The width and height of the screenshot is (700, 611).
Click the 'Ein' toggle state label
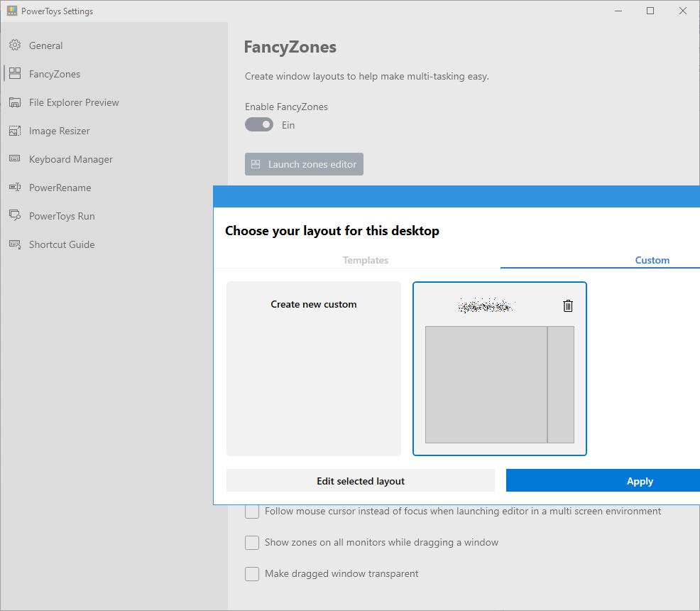288,125
